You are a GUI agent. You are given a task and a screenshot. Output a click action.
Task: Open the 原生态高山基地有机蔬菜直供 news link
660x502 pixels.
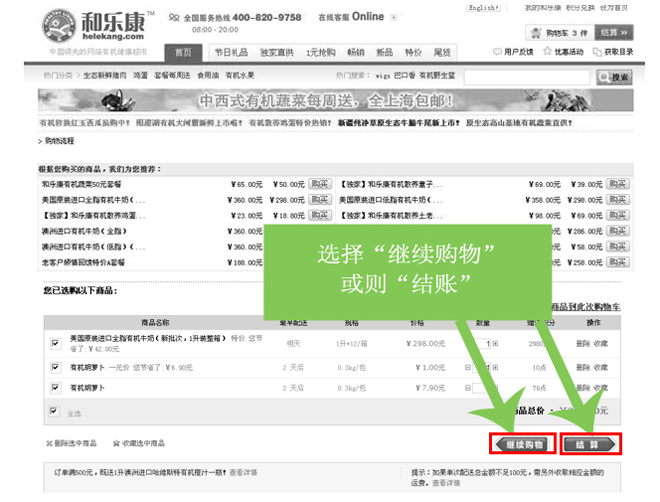pyautogui.click(x=519, y=123)
